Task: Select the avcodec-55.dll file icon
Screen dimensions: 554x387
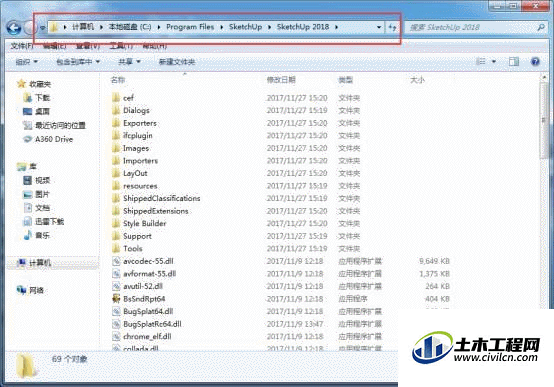Action: click(116, 261)
